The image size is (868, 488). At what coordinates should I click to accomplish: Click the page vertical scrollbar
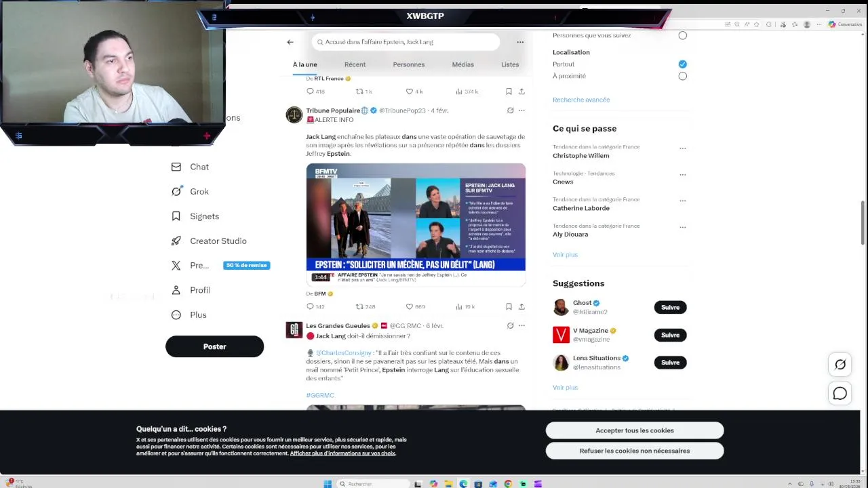[863, 223]
